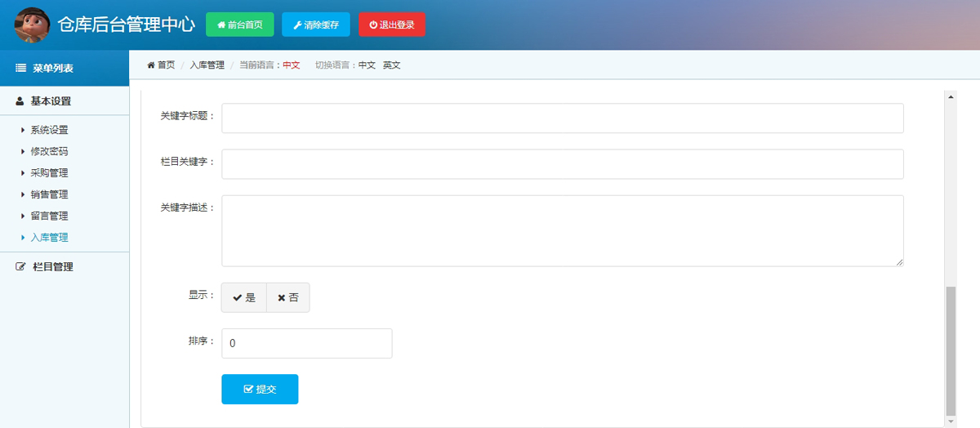Click 退出登录 logout button

tap(392, 25)
